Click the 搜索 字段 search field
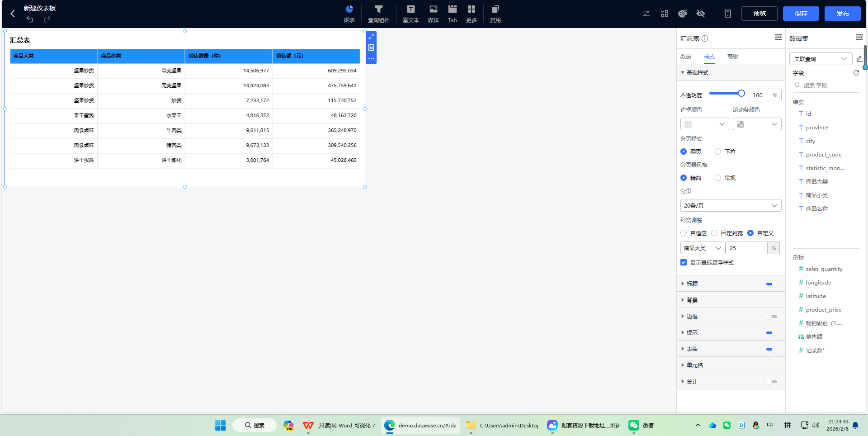Image resolution: width=868 pixels, height=436 pixels. [x=826, y=85]
